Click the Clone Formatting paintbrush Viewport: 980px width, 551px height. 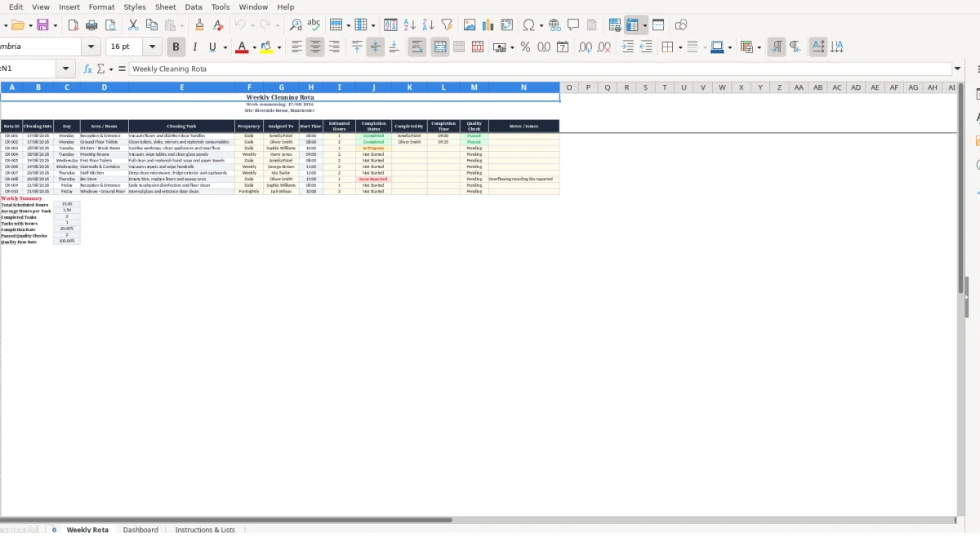coord(199,25)
